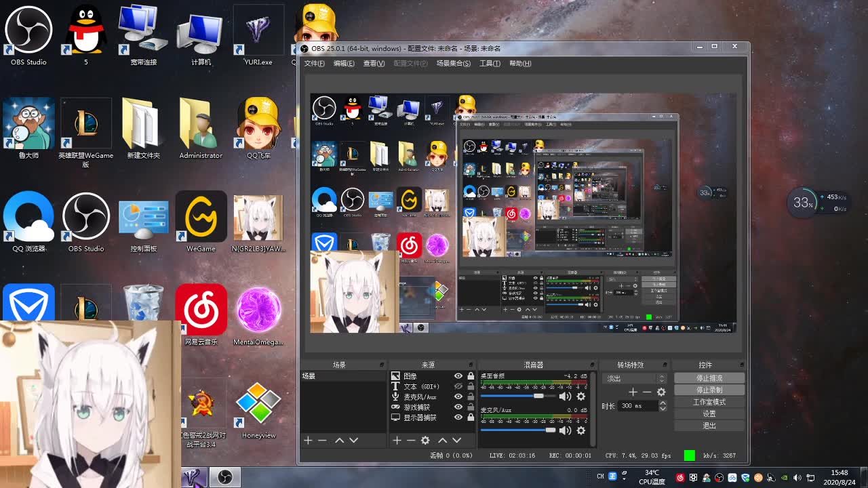Enable 工作室模式 button
868x488 pixels.
point(709,402)
